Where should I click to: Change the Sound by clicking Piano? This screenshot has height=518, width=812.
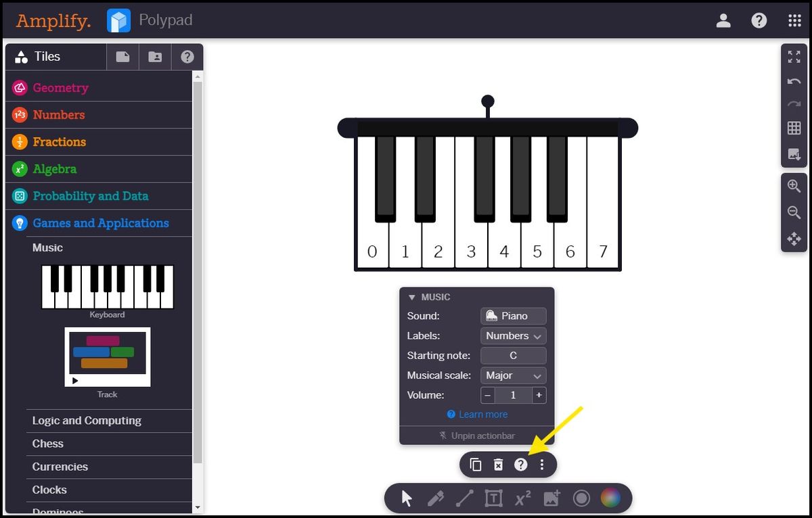[x=513, y=316]
